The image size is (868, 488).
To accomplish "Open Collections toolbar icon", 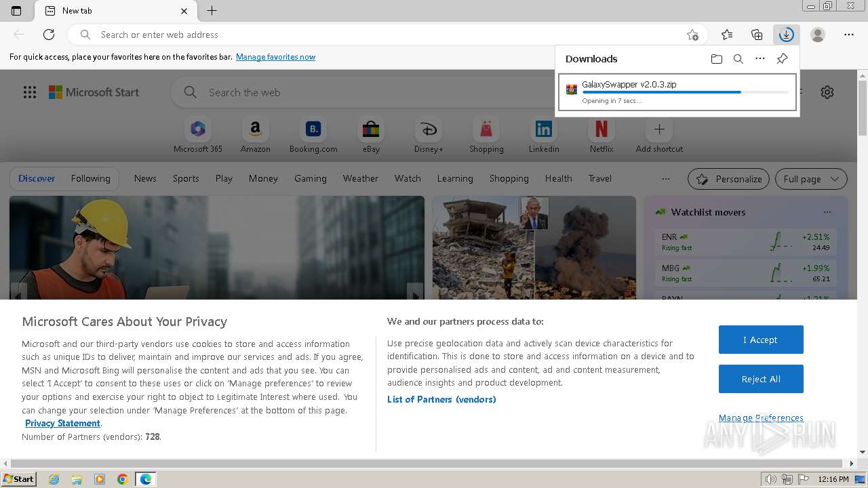I will click(x=757, y=35).
